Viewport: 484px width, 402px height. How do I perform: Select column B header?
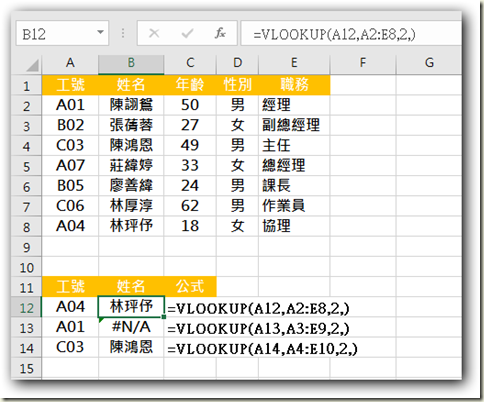click(131, 63)
